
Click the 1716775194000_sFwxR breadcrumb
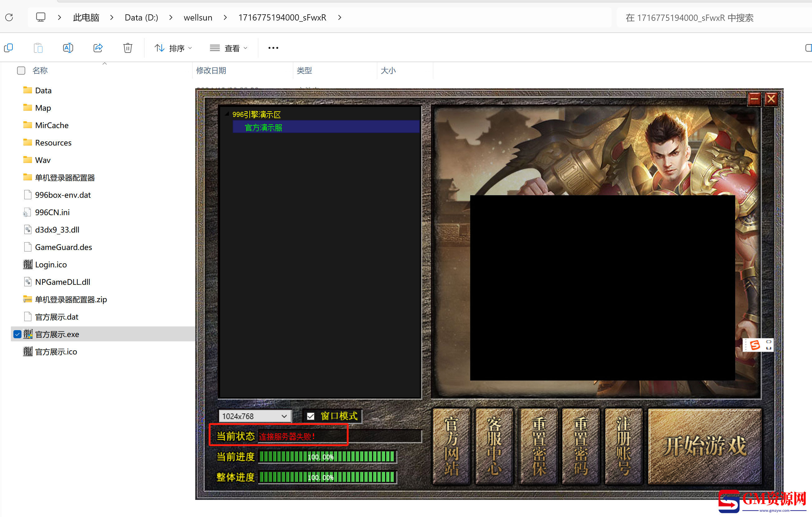282,17
